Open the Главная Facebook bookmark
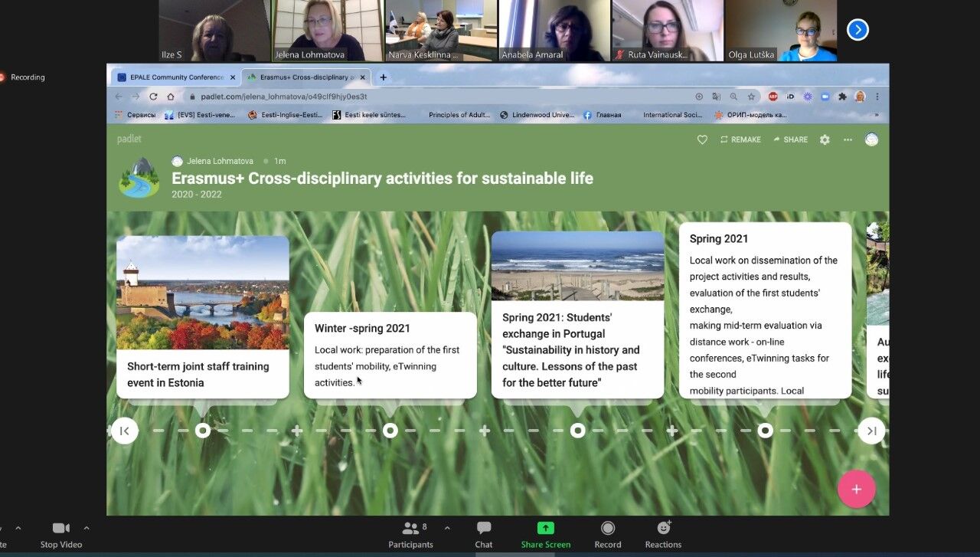 [x=603, y=115]
